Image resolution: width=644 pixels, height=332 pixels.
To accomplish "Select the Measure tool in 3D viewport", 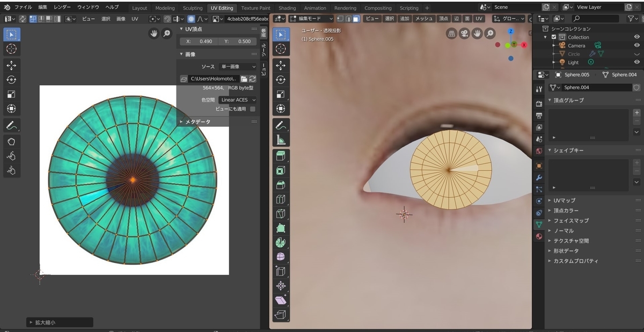I will pos(281,140).
